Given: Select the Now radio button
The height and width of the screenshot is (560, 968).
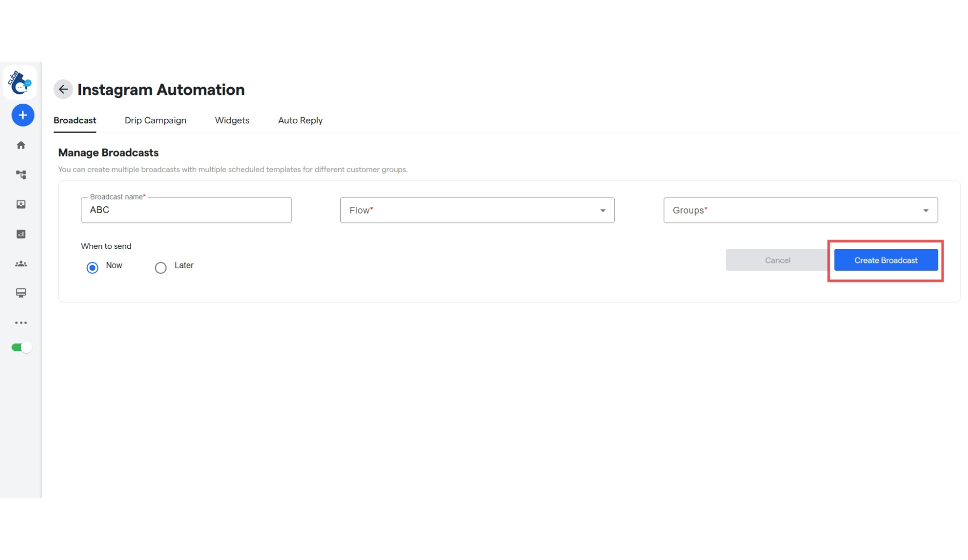Looking at the screenshot, I should pos(92,268).
